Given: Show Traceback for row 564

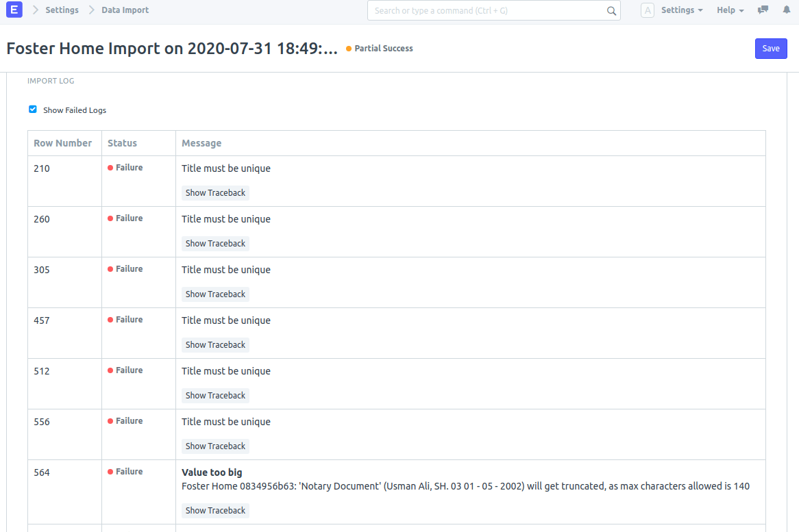Looking at the screenshot, I should pos(215,511).
